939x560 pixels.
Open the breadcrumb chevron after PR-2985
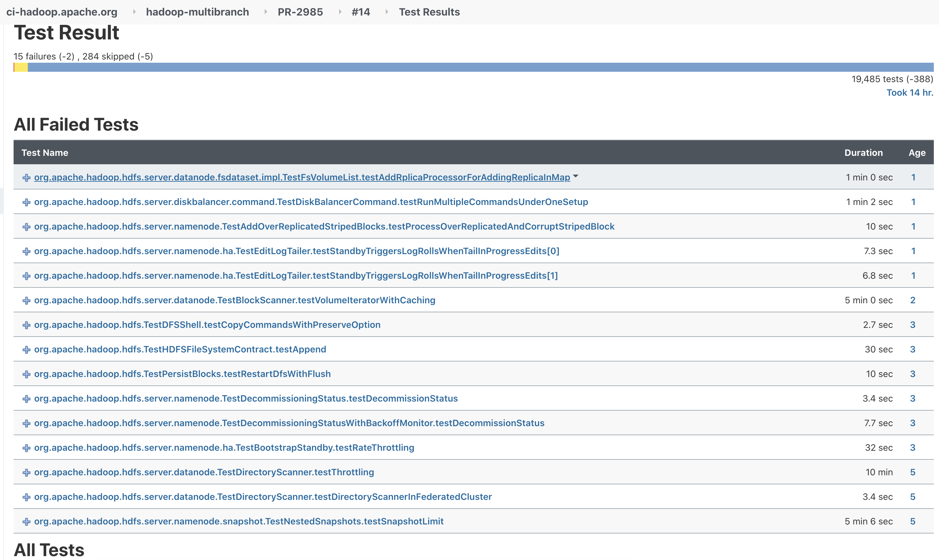click(340, 12)
